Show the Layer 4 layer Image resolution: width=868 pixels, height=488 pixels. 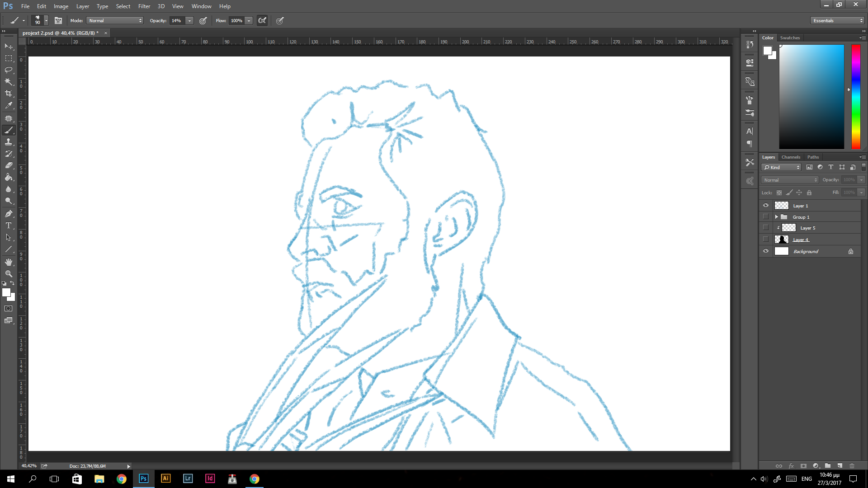(766, 239)
